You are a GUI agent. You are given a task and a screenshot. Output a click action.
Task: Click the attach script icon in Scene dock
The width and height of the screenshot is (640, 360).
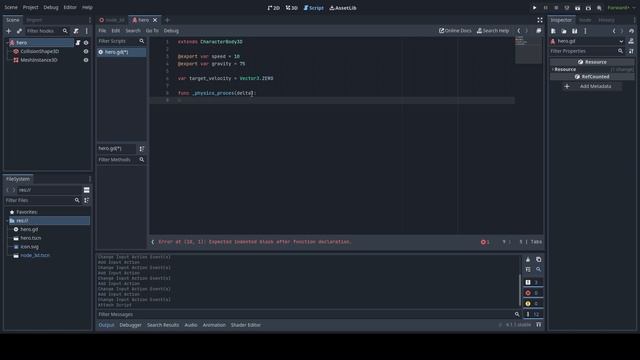pyautogui.click(x=76, y=31)
